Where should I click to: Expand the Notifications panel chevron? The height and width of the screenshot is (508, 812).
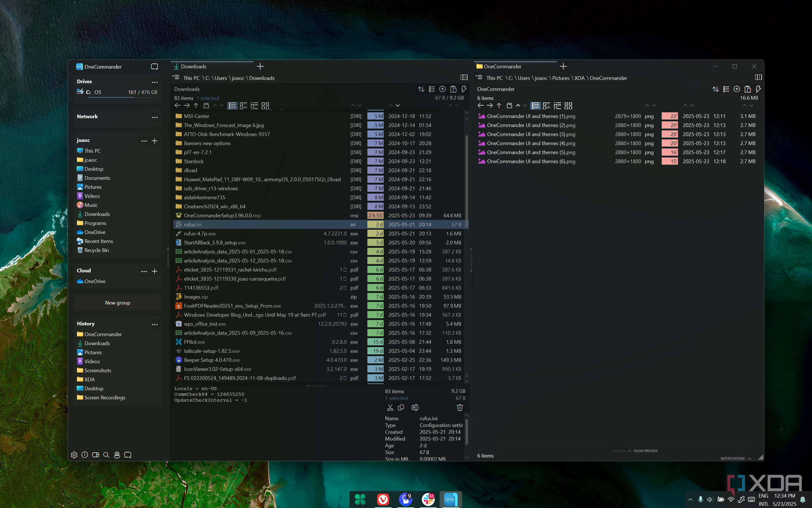(750, 459)
